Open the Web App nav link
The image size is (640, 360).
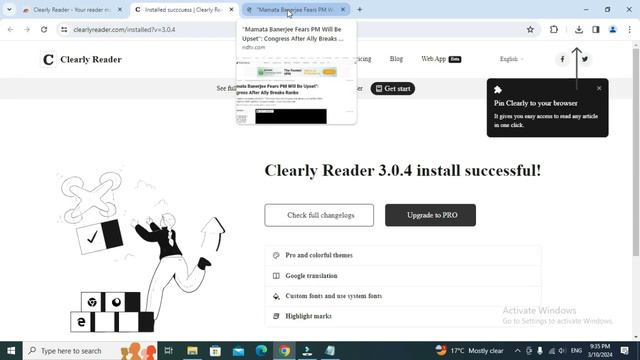pos(441,59)
